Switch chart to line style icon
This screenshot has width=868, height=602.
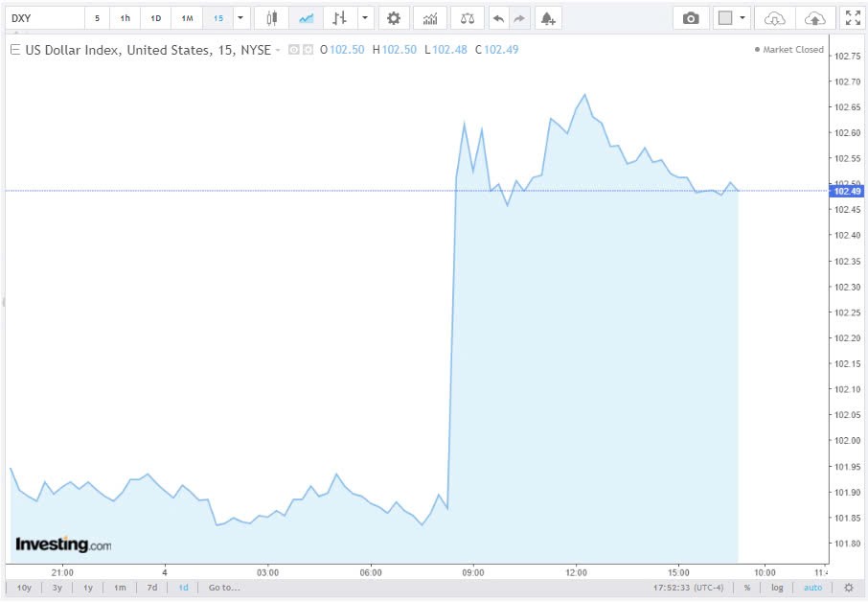[x=307, y=17]
